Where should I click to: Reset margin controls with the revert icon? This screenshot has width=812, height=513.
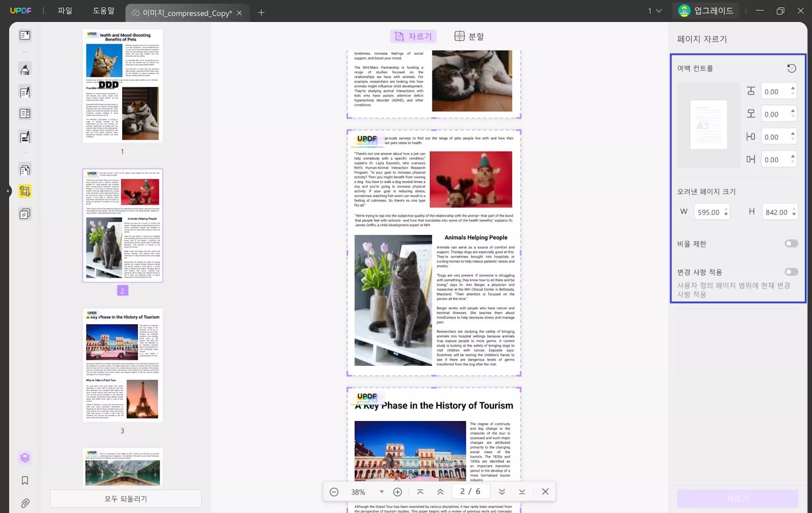pyautogui.click(x=791, y=69)
